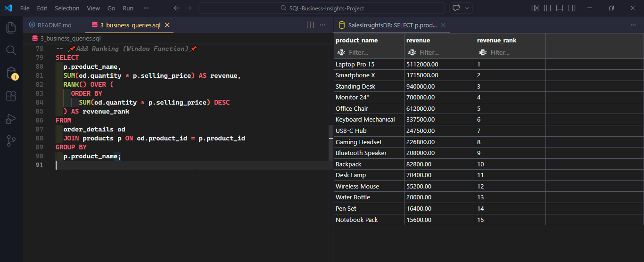
Task: Sort results by revenue_rank column header
Action: (496, 40)
